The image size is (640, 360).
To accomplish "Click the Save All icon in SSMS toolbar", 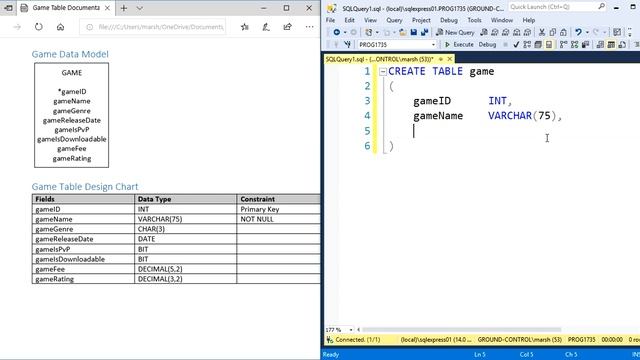I will pos(424,32).
